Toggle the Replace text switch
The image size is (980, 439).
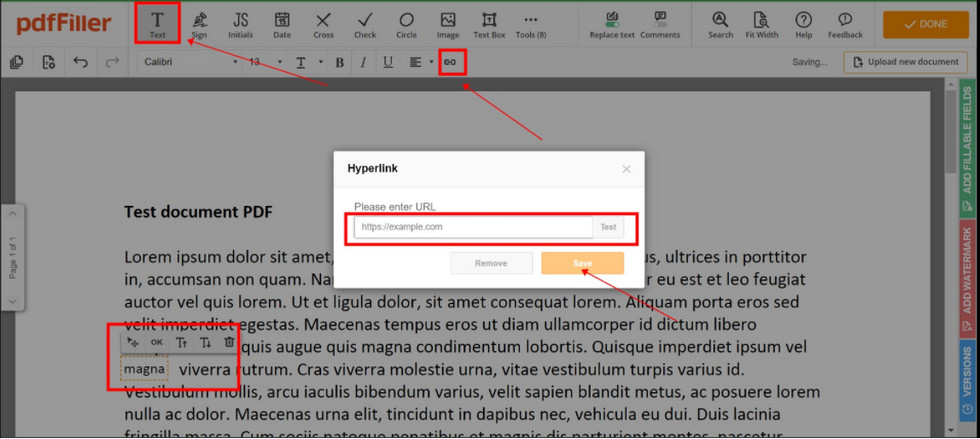coord(612,24)
